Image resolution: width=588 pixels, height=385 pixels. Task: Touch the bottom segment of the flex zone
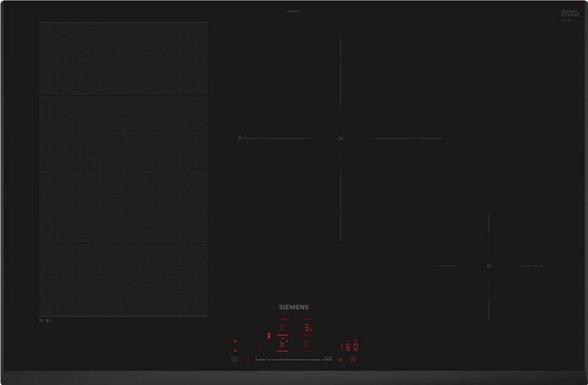click(x=123, y=280)
